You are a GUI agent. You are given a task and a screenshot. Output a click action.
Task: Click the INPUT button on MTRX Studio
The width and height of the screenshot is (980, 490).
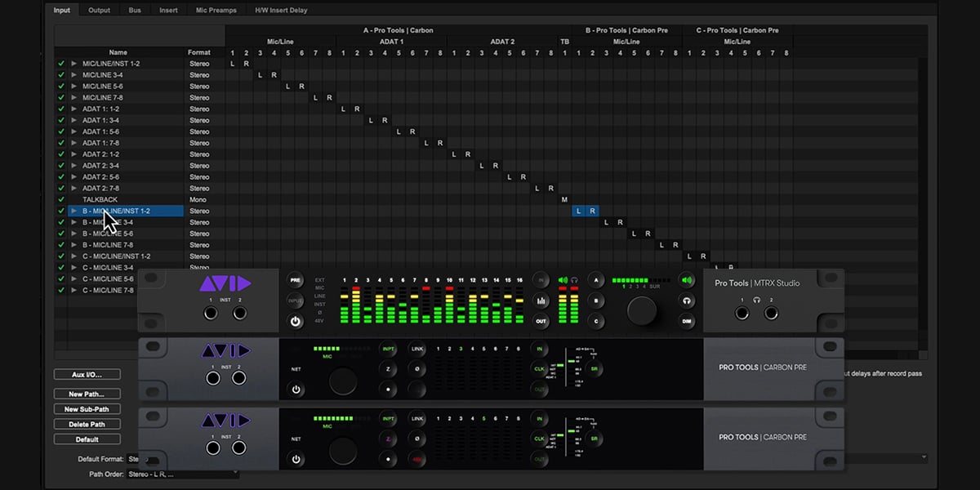pyautogui.click(x=296, y=301)
